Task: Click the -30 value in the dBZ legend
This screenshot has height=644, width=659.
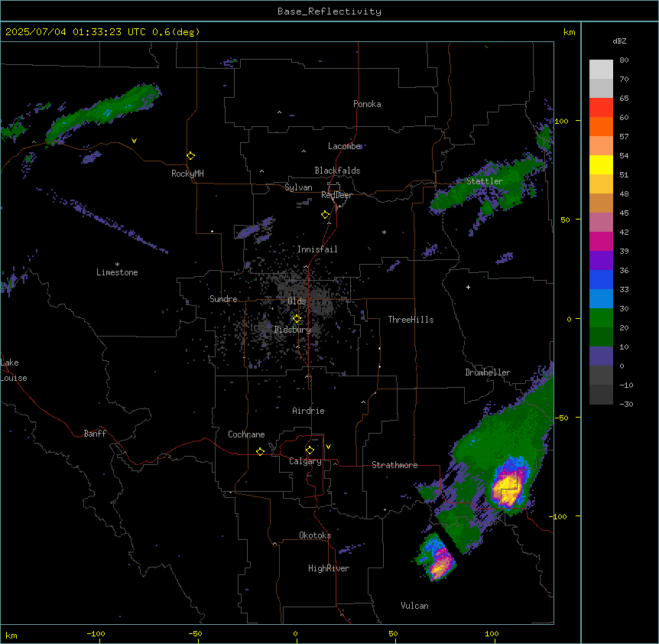Action: (x=626, y=404)
